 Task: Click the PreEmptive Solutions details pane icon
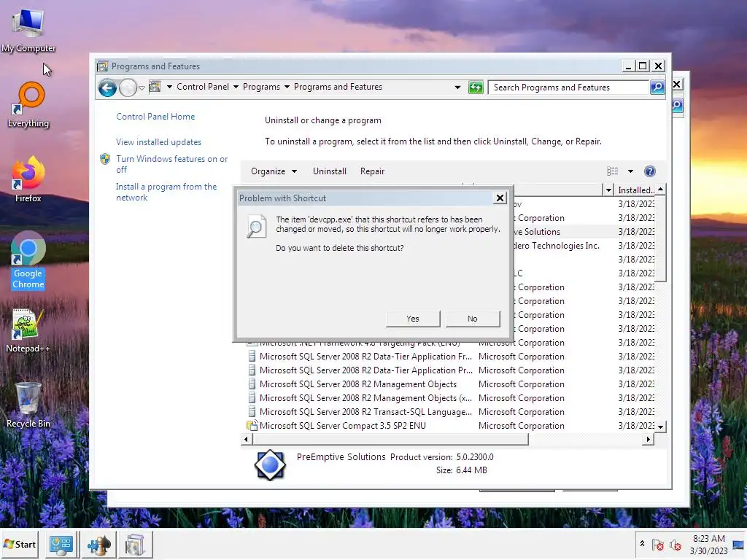pyautogui.click(x=270, y=464)
